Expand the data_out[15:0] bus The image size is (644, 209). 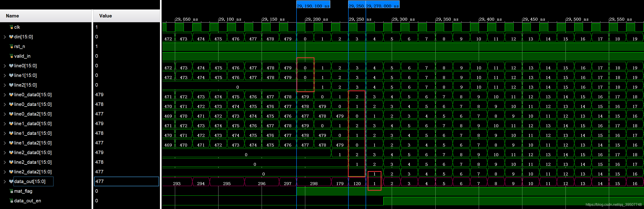pos(5,181)
